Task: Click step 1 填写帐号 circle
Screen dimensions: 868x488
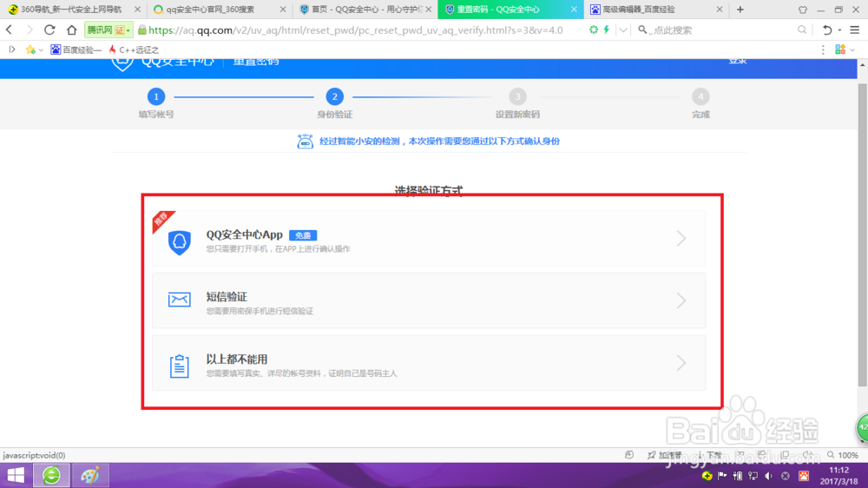Action: (x=156, y=97)
